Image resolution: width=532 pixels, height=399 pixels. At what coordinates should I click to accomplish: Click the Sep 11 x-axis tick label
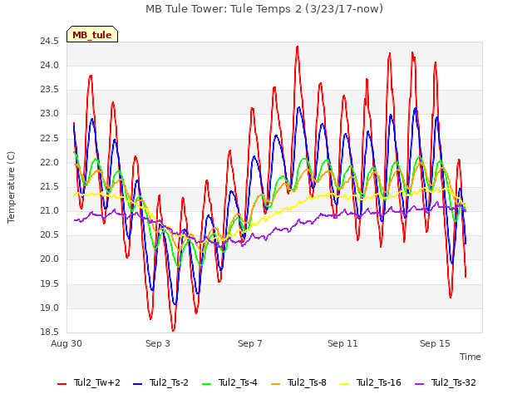[342, 343]
